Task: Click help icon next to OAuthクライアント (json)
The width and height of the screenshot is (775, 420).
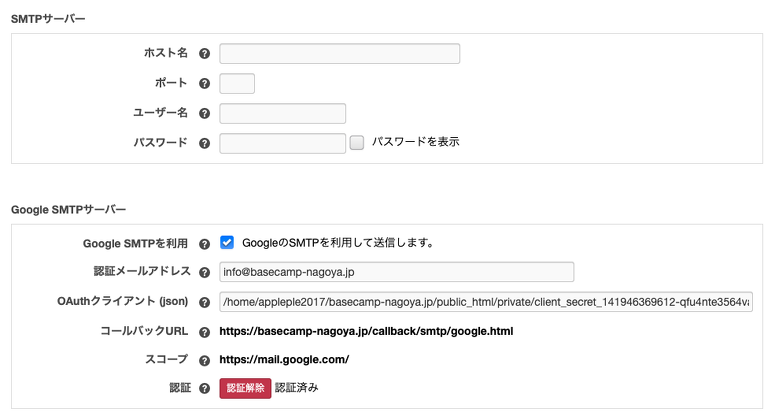Action: coord(205,302)
